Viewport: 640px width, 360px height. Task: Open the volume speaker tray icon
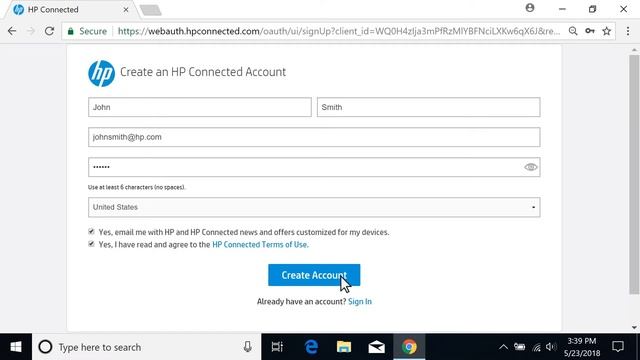point(551,347)
